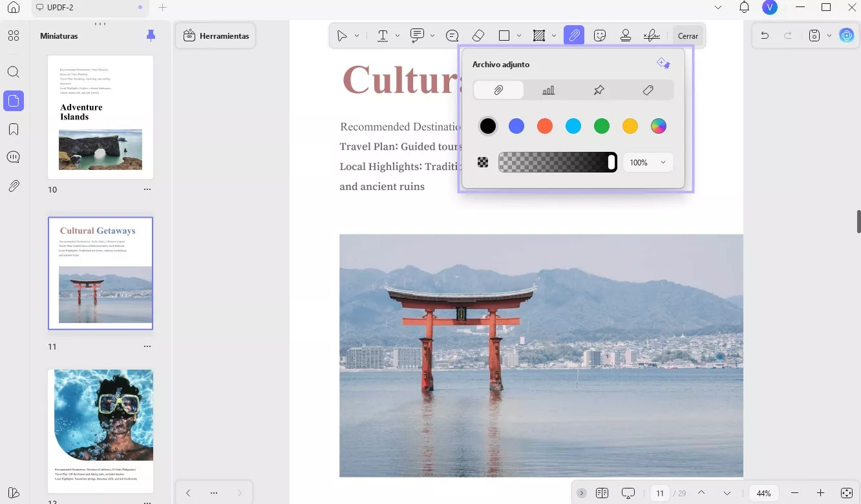Open the UPDF AI assistant icon
Screen dimensions: 861x504
tap(847, 36)
